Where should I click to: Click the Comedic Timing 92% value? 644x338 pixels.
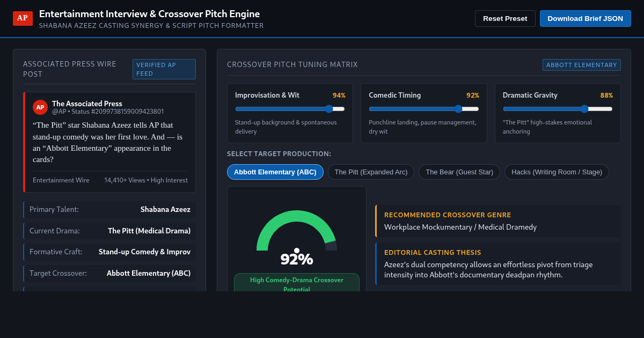[x=473, y=95]
